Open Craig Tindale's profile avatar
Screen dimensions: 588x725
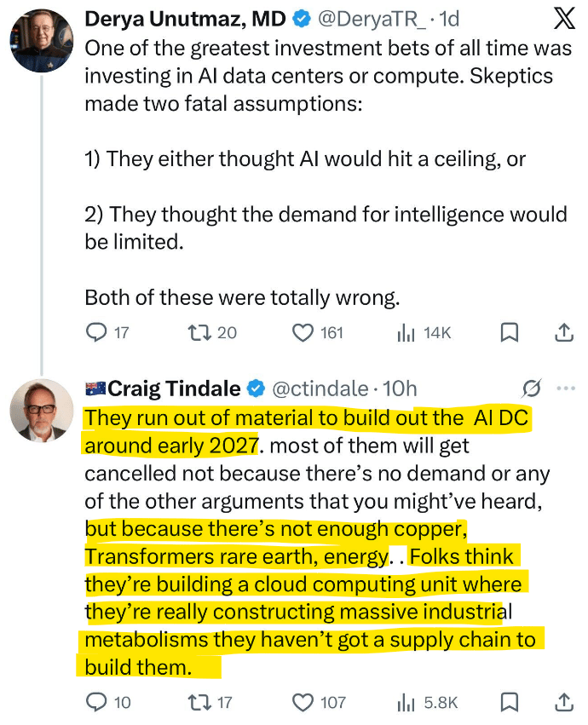pos(42,411)
